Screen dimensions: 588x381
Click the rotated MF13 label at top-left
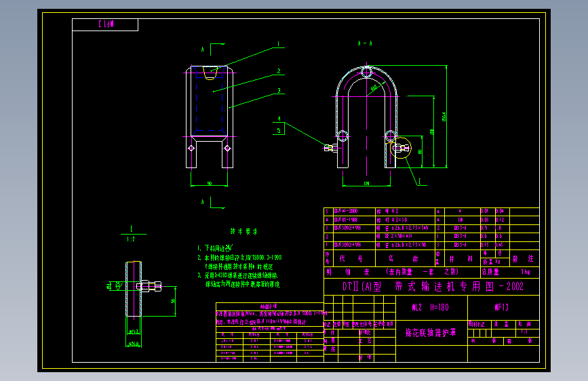(106, 24)
